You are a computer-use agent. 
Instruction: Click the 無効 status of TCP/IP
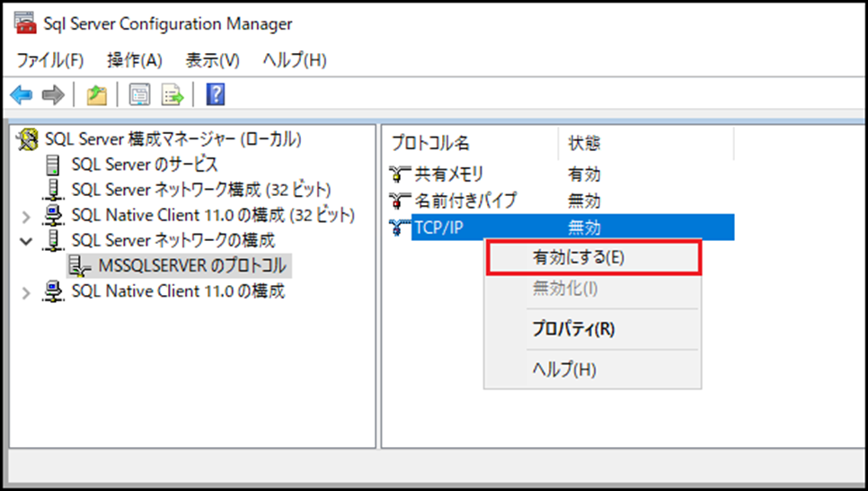pos(584,228)
